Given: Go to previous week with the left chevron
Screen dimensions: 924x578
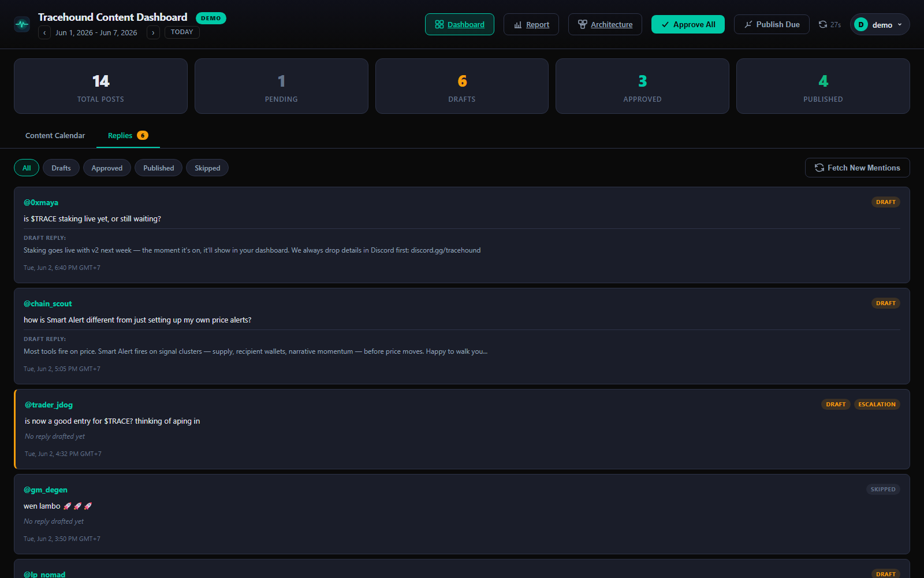Looking at the screenshot, I should (x=44, y=32).
